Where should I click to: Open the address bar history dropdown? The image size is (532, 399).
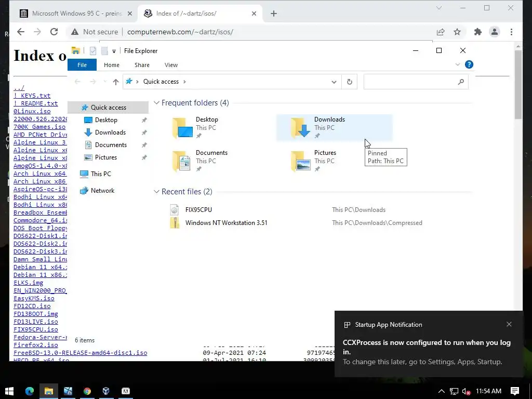(x=334, y=82)
